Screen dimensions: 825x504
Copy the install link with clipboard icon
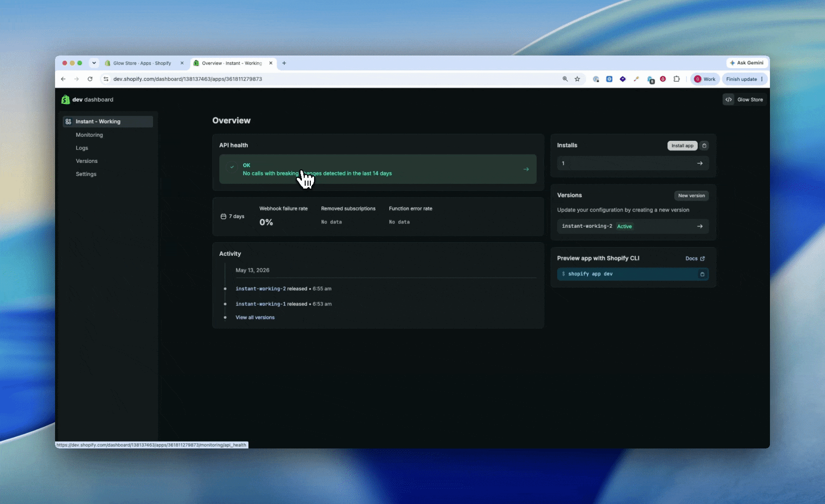tap(705, 146)
